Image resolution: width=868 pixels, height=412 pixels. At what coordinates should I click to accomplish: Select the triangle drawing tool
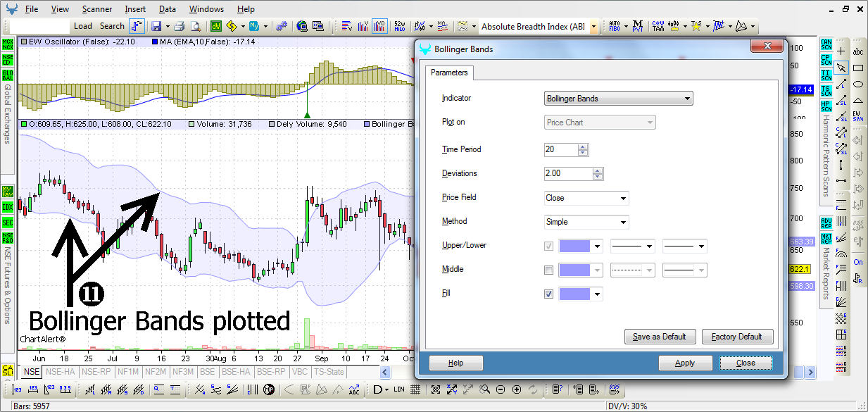point(858,100)
